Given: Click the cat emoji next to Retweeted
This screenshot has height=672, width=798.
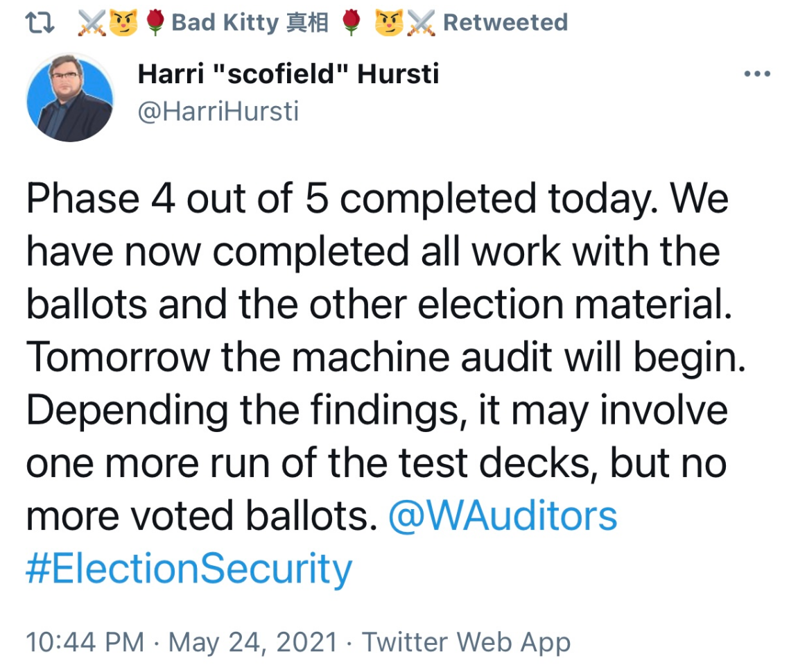Looking at the screenshot, I should pyautogui.click(x=389, y=23).
